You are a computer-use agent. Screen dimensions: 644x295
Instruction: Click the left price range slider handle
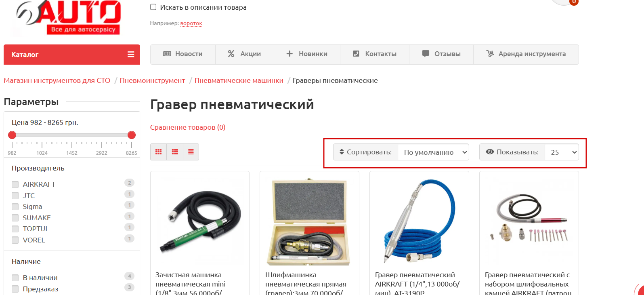point(12,135)
